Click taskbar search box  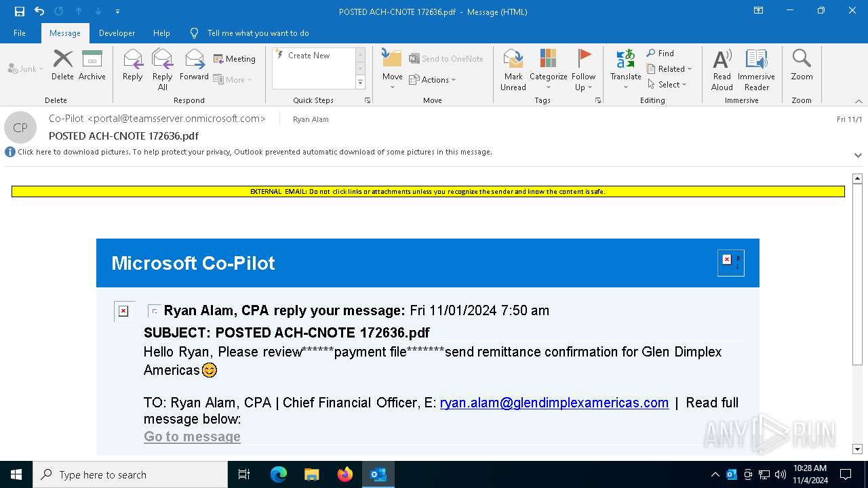click(130, 474)
